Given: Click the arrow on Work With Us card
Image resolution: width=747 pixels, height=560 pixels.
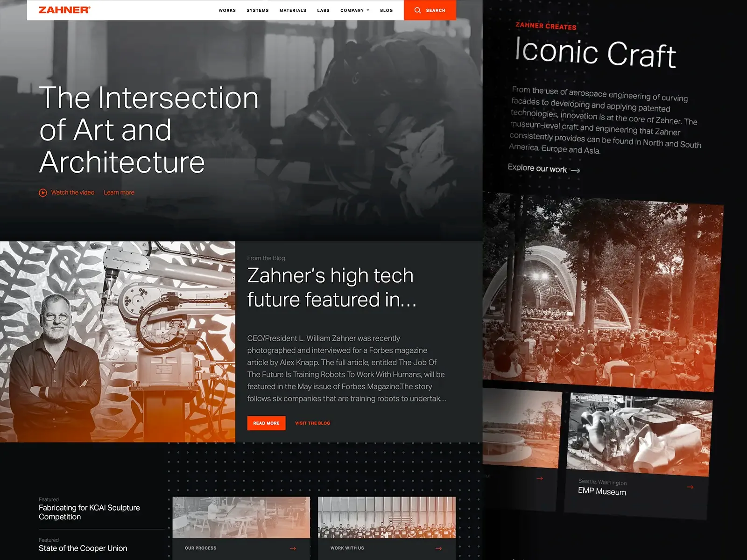Looking at the screenshot, I should click(x=438, y=548).
